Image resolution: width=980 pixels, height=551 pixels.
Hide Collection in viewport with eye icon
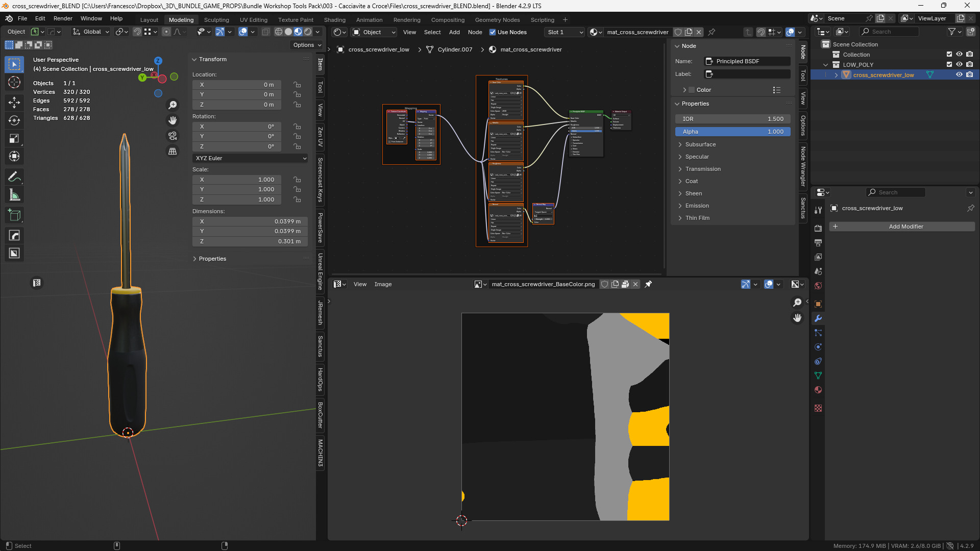(959, 55)
